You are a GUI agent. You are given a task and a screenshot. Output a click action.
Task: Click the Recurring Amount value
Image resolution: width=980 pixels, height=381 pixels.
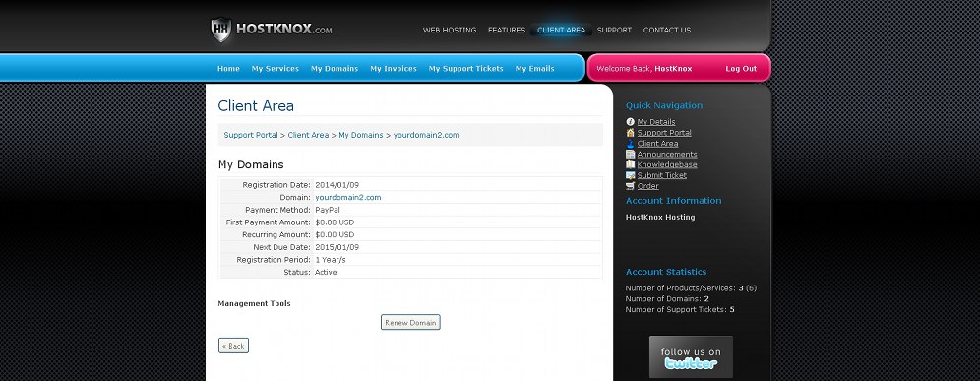tap(335, 235)
